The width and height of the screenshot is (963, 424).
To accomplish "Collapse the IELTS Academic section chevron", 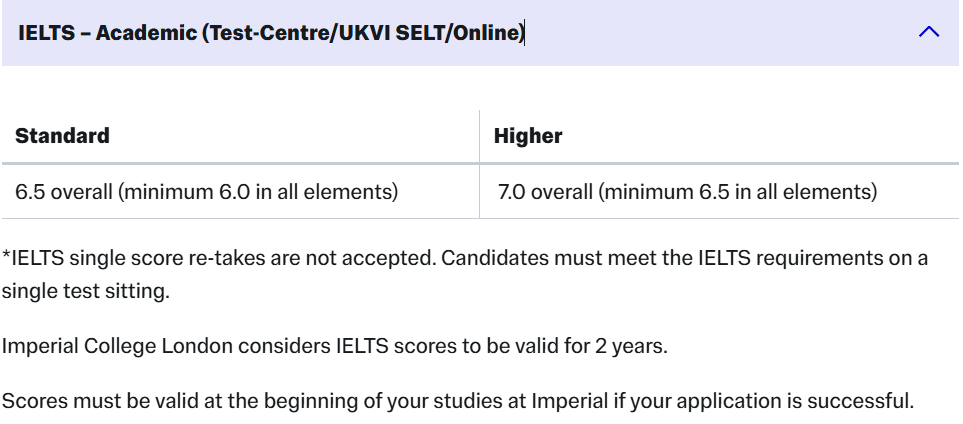I will pyautogui.click(x=929, y=33).
